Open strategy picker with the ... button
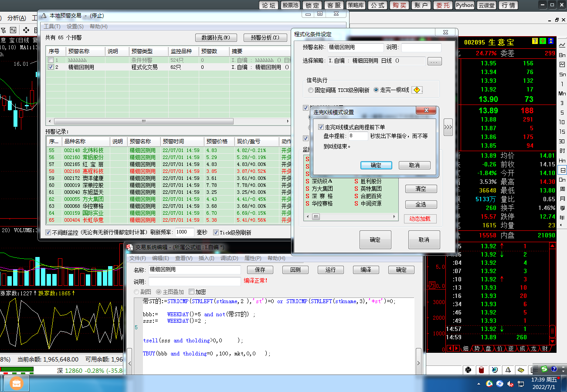 point(435,61)
